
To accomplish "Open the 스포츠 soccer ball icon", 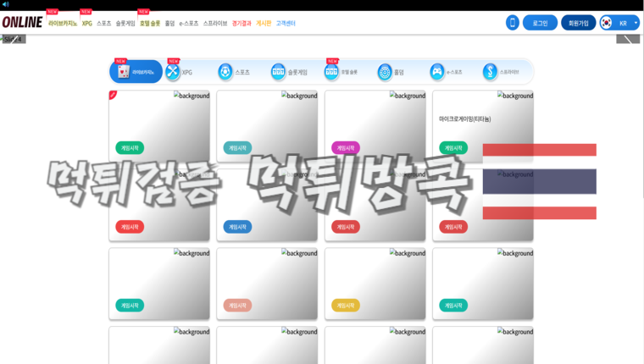I will tap(225, 72).
